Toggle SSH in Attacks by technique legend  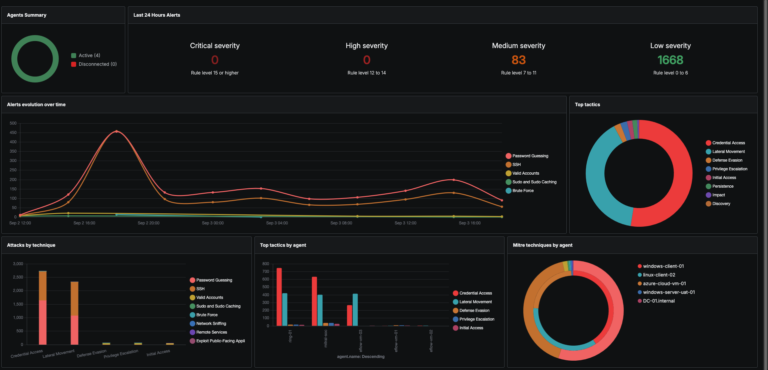196,289
